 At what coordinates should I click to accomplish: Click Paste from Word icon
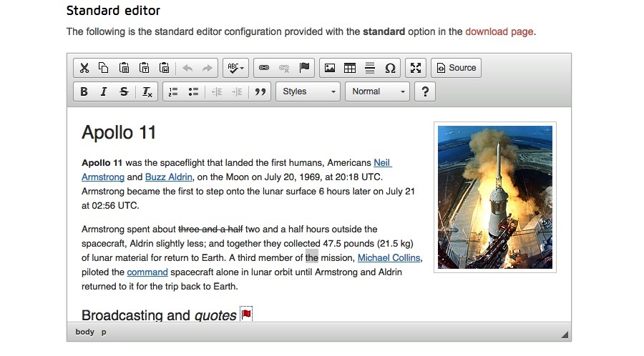(x=165, y=68)
